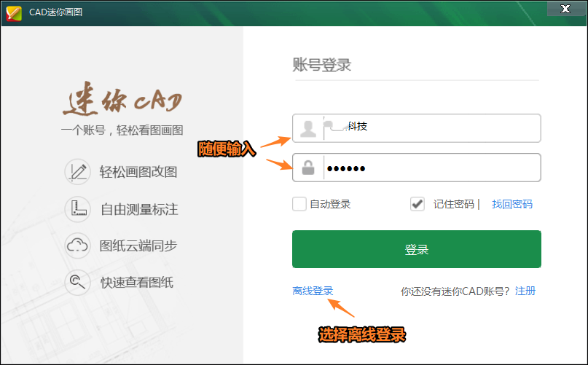This screenshot has width=588, height=365.
Task: Choose the 离线登录 link
Action: (x=313, y=291)
